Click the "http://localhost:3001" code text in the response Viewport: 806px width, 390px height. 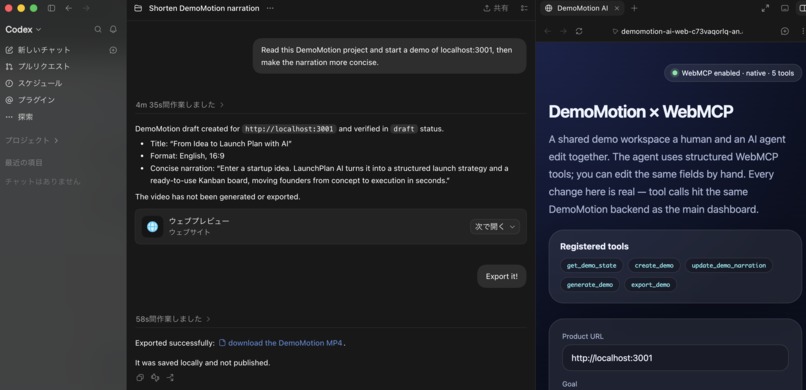[289, 129]
